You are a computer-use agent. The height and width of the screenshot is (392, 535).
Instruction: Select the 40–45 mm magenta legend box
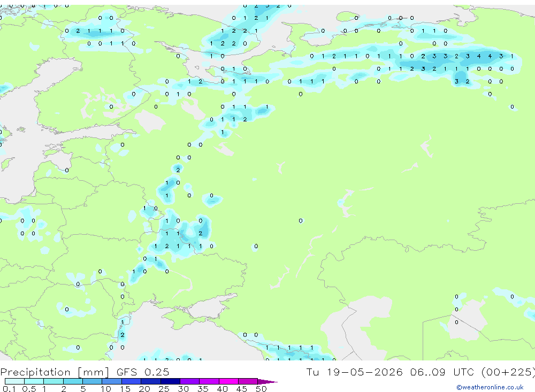[x=228, y=381]
